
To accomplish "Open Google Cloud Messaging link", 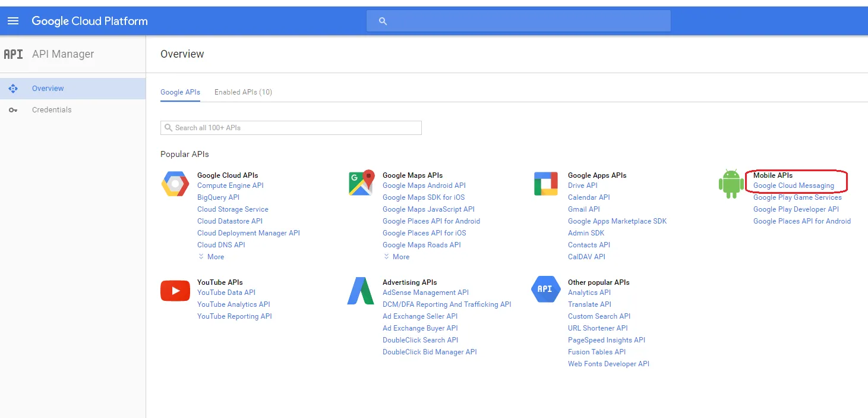I will click(x=794, y=186).
